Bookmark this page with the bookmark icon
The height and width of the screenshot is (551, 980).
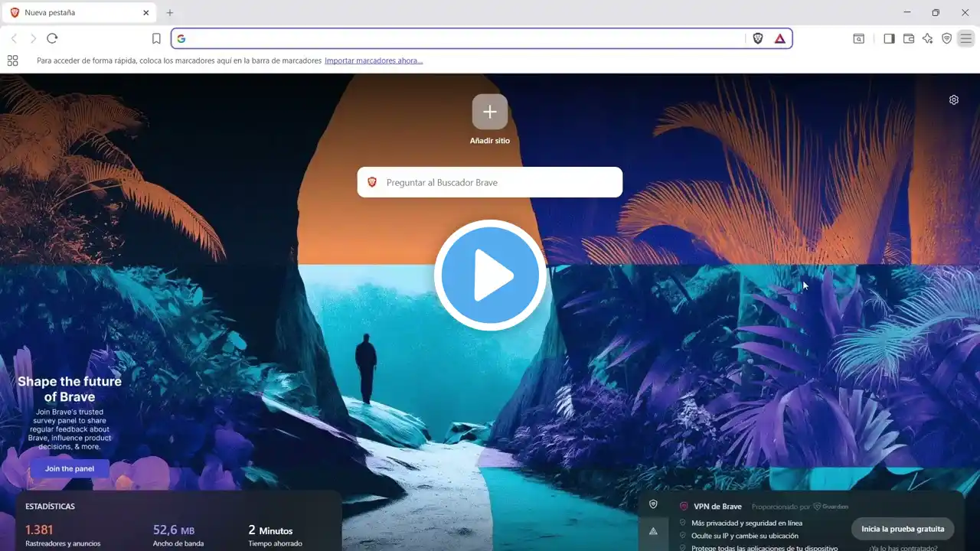click(156, 38)
